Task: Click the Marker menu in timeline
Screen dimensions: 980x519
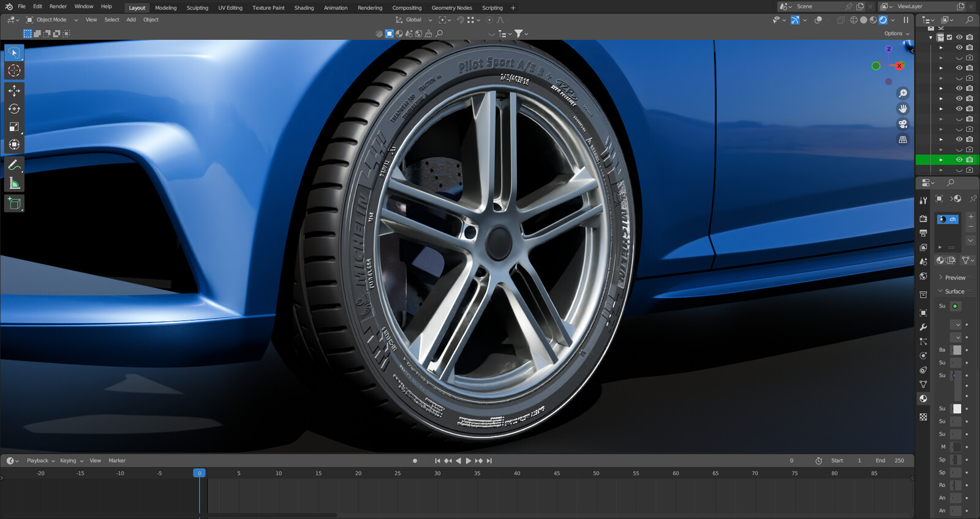Action: (117, 461)
